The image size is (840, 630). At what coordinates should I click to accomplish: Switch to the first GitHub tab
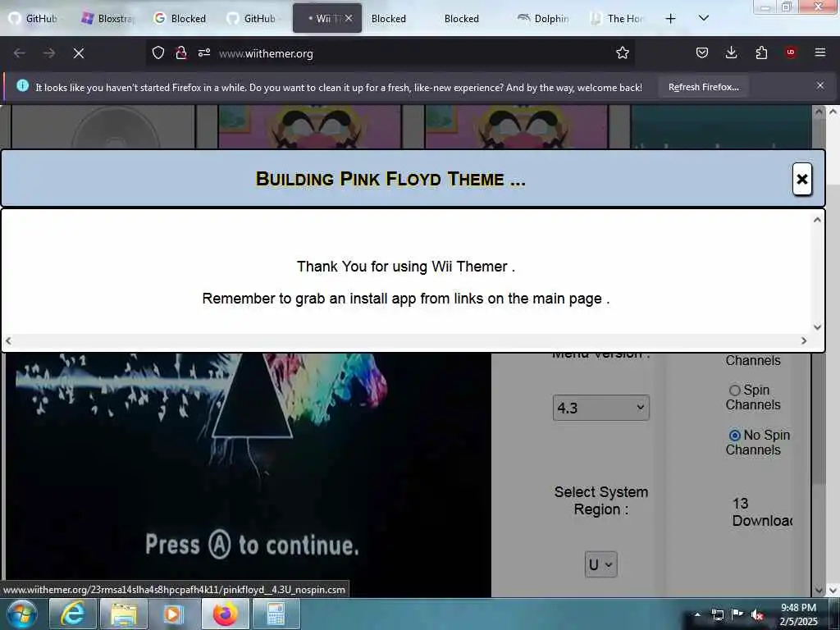36,19
